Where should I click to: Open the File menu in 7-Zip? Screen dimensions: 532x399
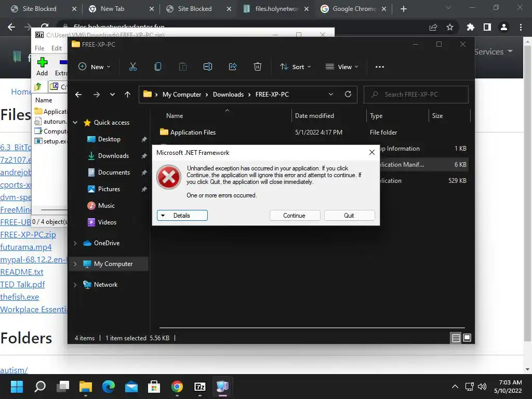[39, 48]
